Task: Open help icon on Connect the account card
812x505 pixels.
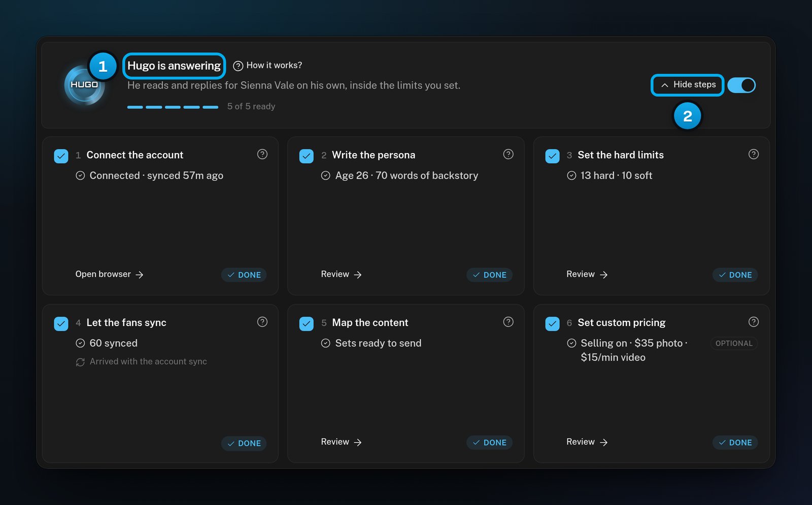Action: tap(262, 154)
